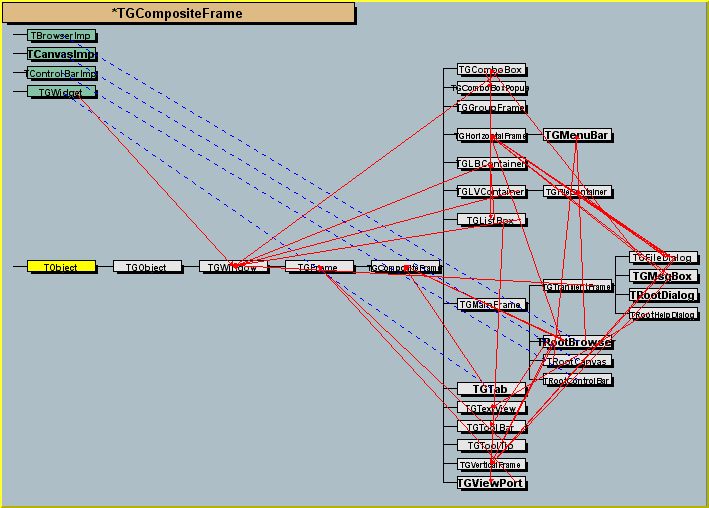Click the TGFileDialog class box
Image resolution: width=709 pixels, height=508 pixels.
663,257
